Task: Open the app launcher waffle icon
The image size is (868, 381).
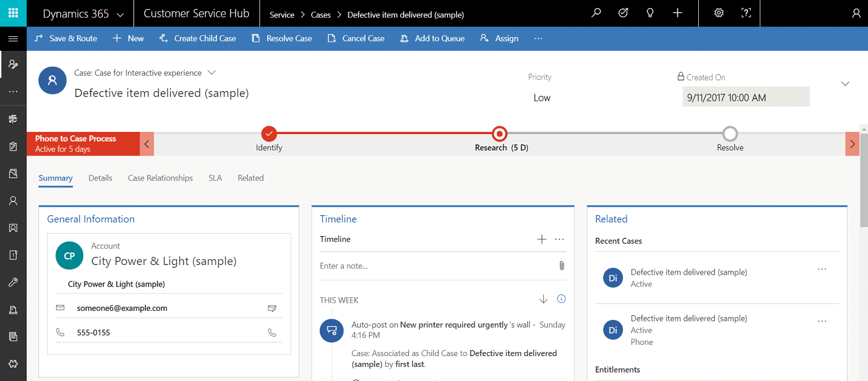Action: (13, 13)
